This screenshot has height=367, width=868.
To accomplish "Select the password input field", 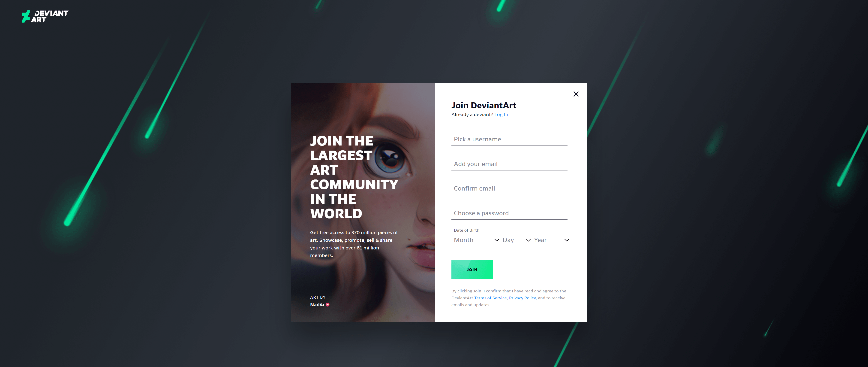I will 510,212.
